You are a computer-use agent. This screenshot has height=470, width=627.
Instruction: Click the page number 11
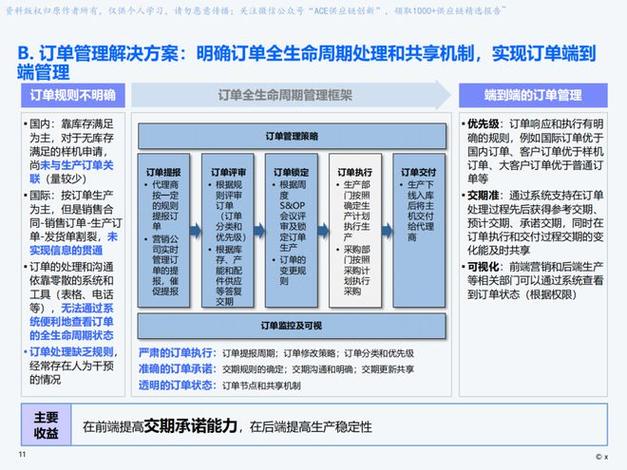coord(22,454)
